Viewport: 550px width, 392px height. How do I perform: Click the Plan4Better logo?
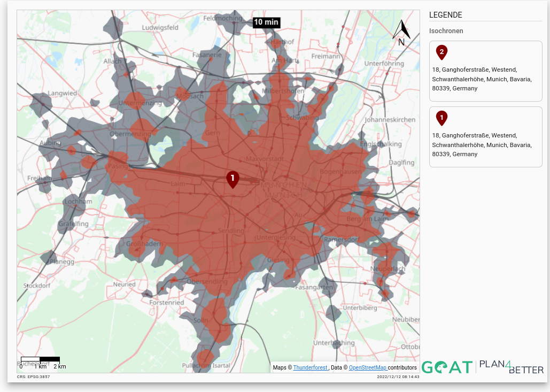(x=511, y=367)
